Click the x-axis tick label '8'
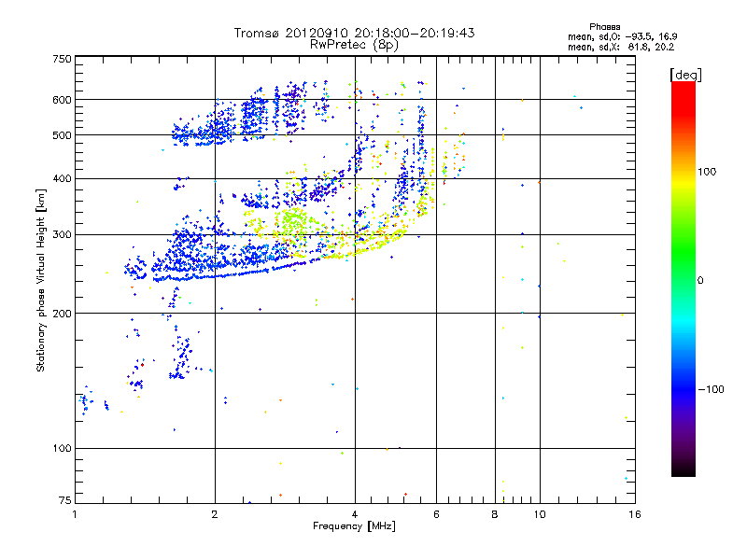The width and height of the screenshot is (747, 560). (495, 514)
